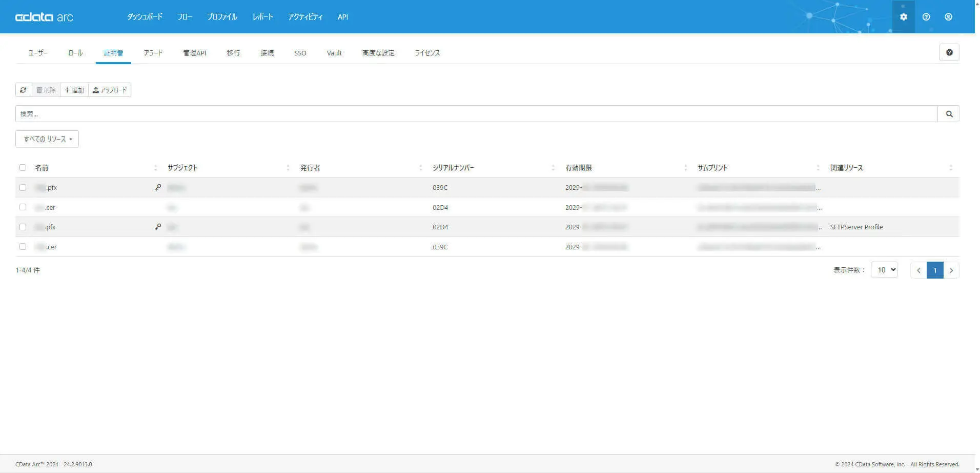
Task: Open the user account icon in header
Action: (x=948, y=17)
